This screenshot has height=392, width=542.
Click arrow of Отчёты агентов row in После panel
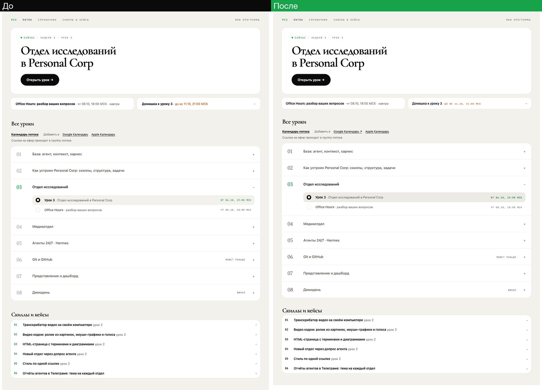pos(527,369)
